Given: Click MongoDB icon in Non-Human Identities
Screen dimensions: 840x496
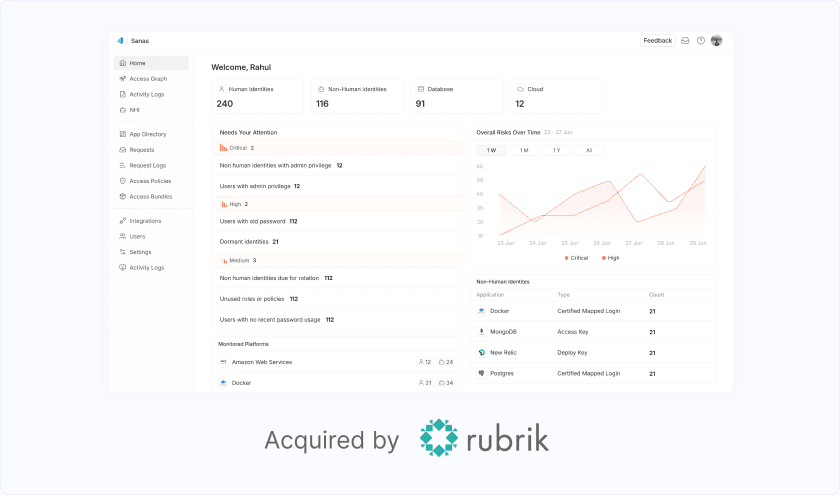Looking at the screenshot, I should coord(481,332).
